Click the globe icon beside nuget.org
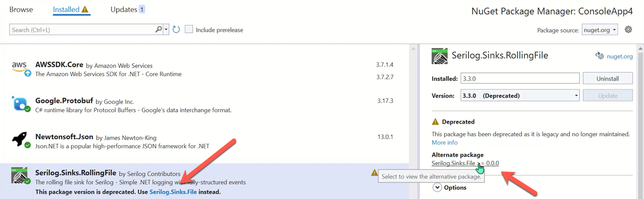644x199 pixels. pyautogui.click(x=600, y=56)
